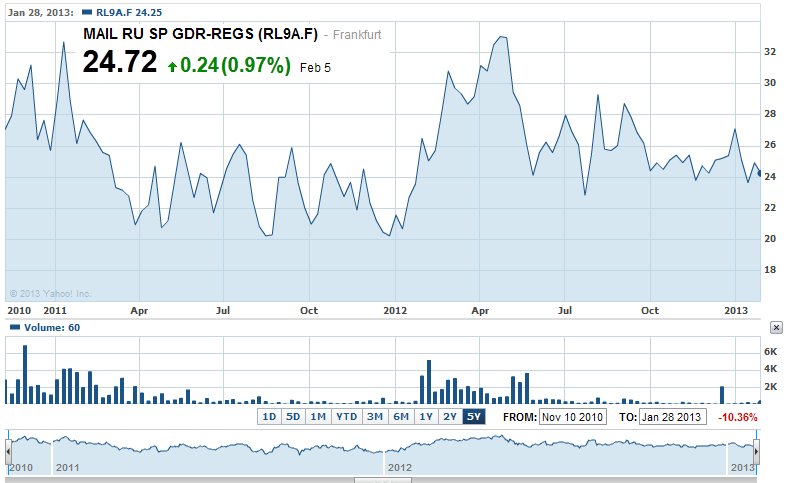Click the 2011 label in overview navigator
Image resolution: width=787 pixels, height=483 pixels.
pos(68,467)
